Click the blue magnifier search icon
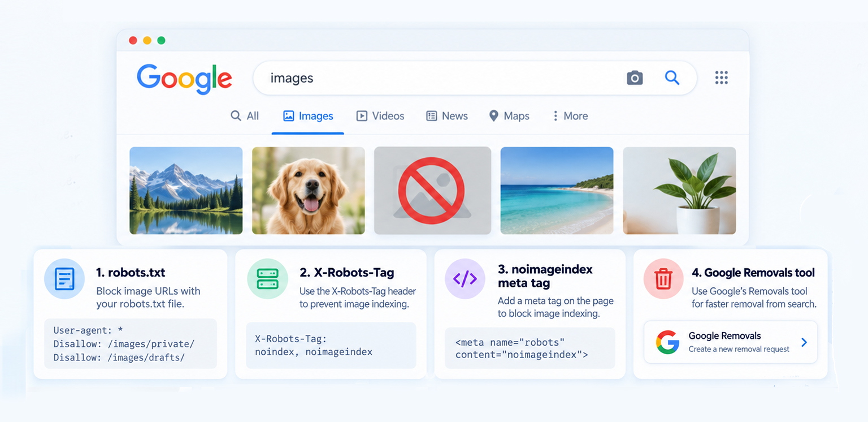Screen dimensions: 868x422 (672, 77)
